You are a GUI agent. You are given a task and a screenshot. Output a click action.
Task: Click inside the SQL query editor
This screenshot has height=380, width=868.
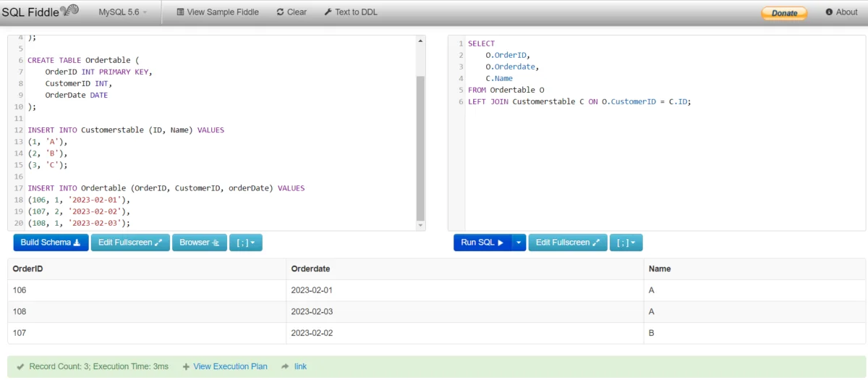tap(651, 159)
